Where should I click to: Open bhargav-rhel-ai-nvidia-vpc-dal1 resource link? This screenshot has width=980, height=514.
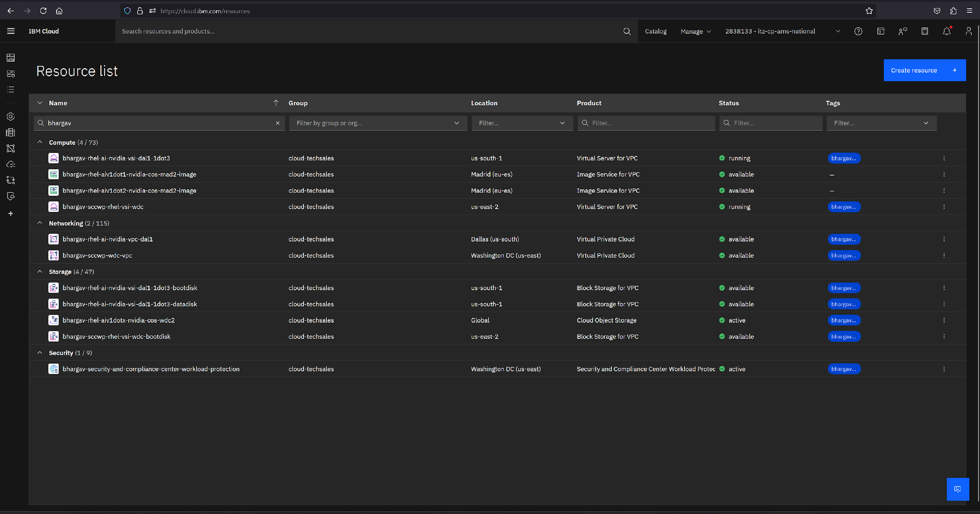click(107, 239)
